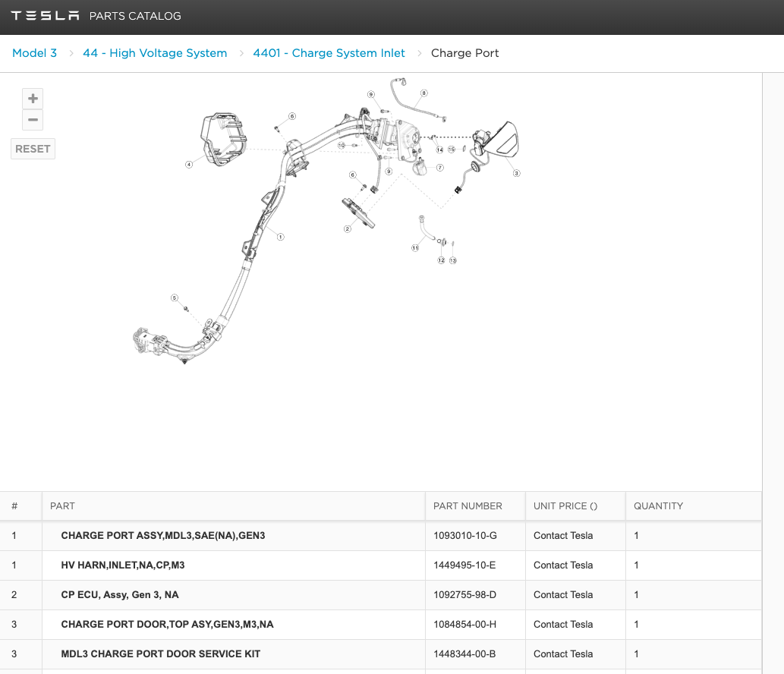784x674 pixels.
Task: Go to Model 3 breadcrumb link
Action: (34, 53)
